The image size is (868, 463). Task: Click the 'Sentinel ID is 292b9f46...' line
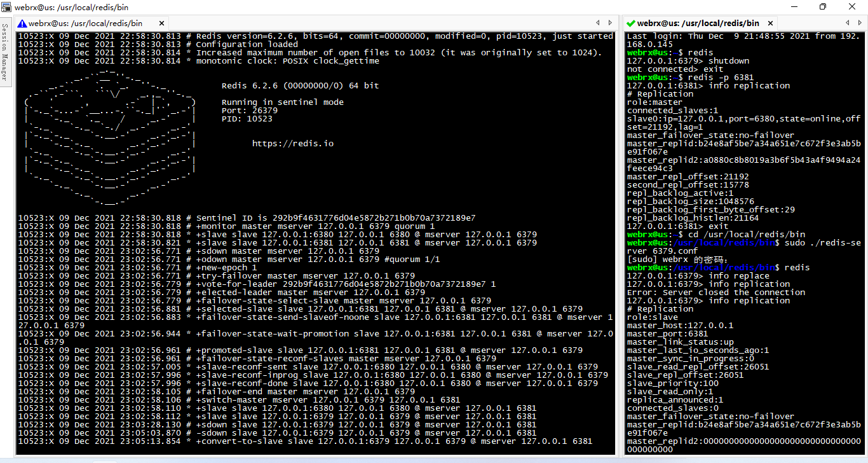247,218
